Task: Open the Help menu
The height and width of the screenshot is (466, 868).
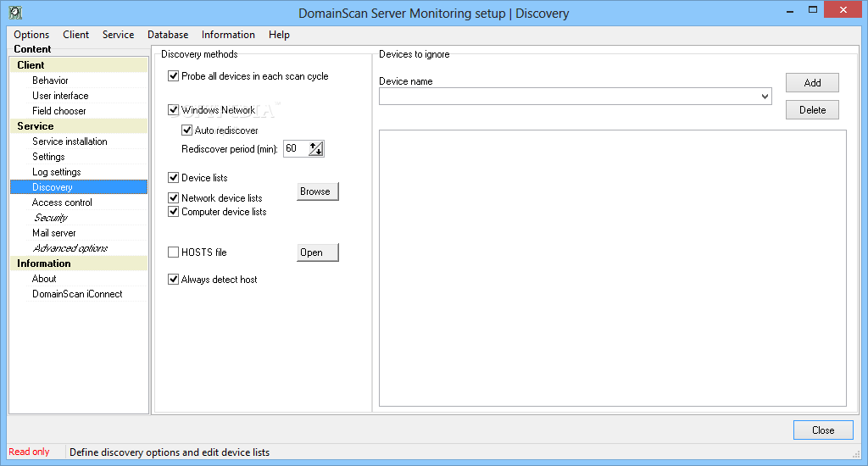Action: [x=279, y=34]
